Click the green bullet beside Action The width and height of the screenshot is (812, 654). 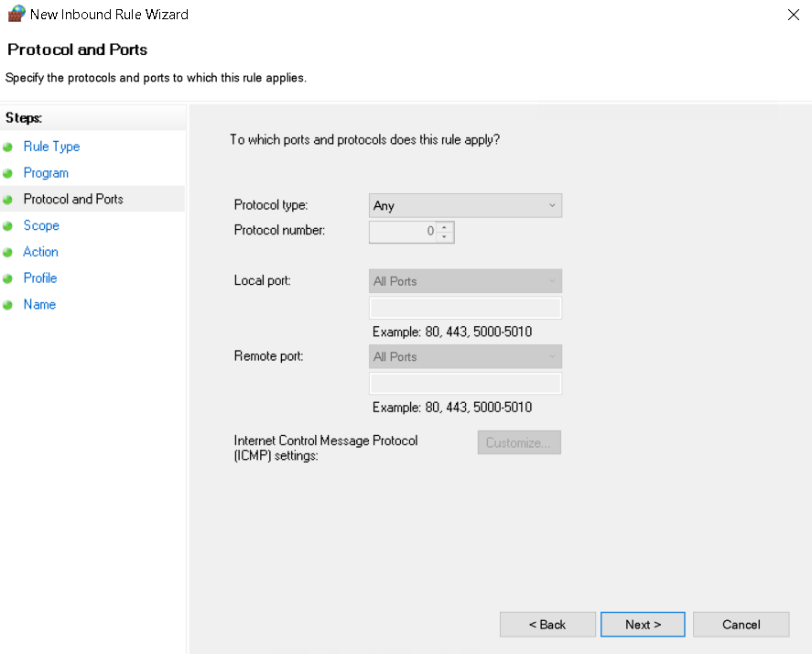click(8, 253)
